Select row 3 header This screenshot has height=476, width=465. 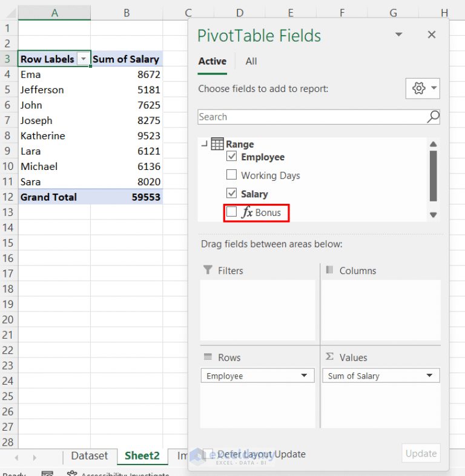click(8, 59)
